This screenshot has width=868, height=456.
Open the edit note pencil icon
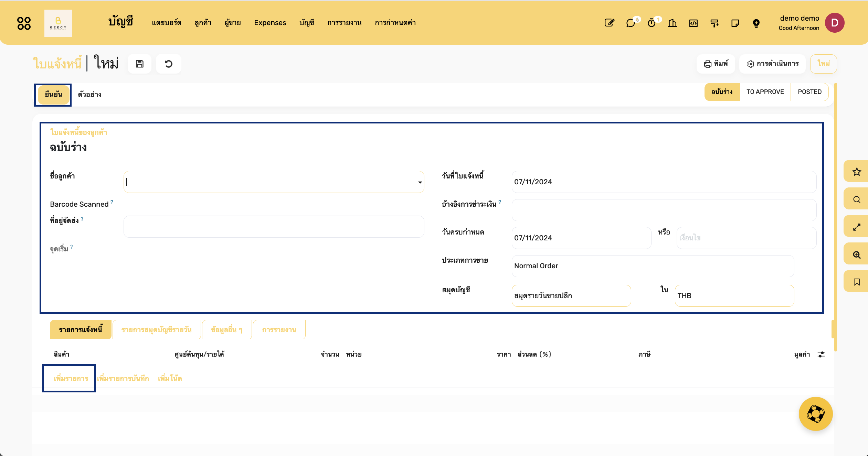(609, 23)
